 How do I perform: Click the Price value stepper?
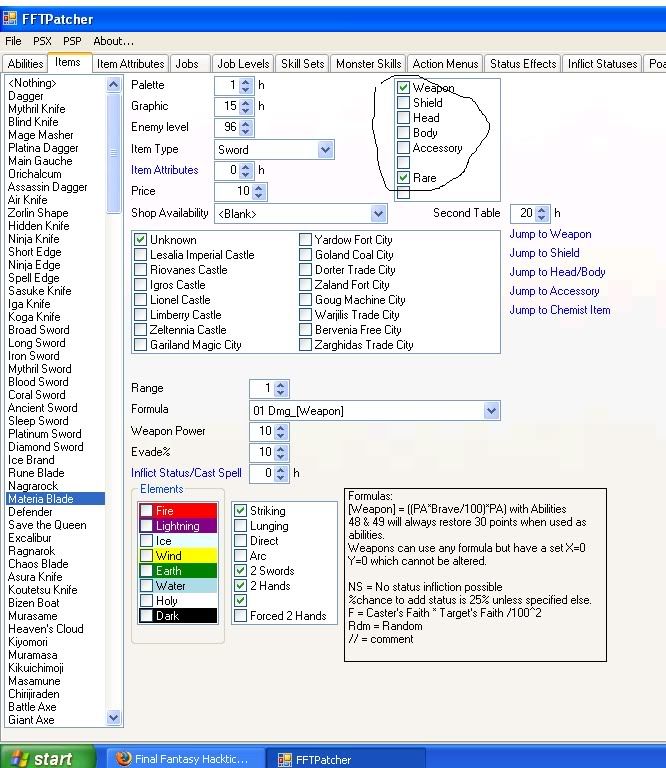coord(259,192)
